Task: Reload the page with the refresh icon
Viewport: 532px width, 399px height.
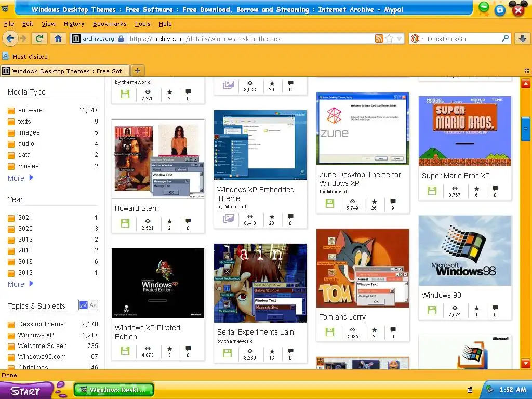Action: tap(39, 38)
